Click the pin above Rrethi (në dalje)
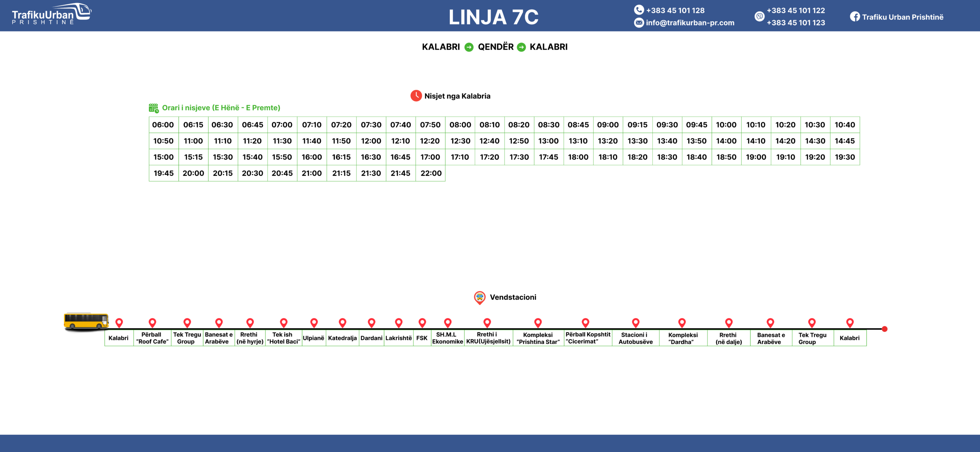980x452 pixels. (729, 323)
